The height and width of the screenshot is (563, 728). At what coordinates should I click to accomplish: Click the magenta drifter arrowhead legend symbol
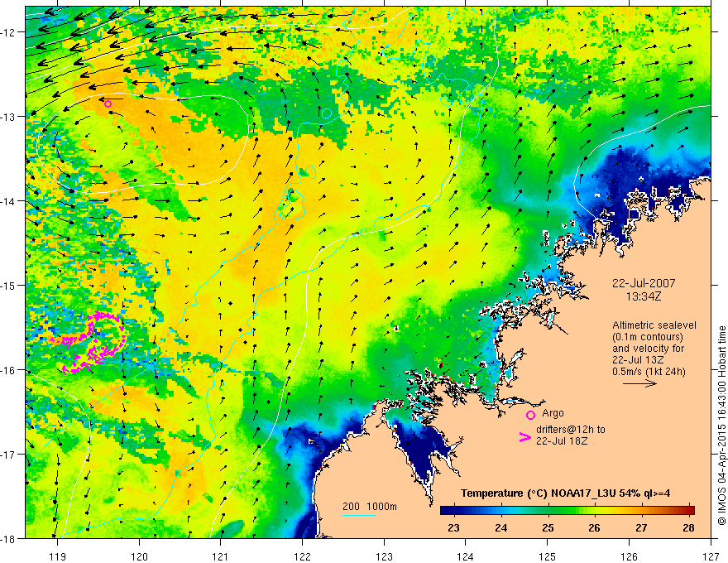pyautogui.click(x=524, y=437)
